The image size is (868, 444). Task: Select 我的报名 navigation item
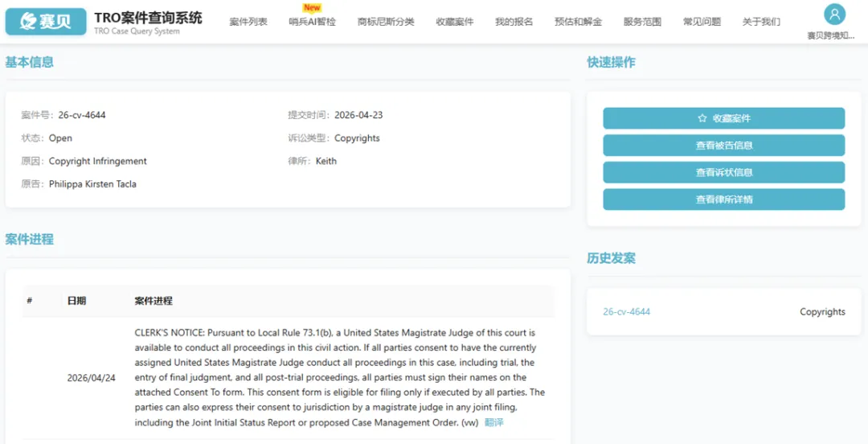(x=514, y=23)
